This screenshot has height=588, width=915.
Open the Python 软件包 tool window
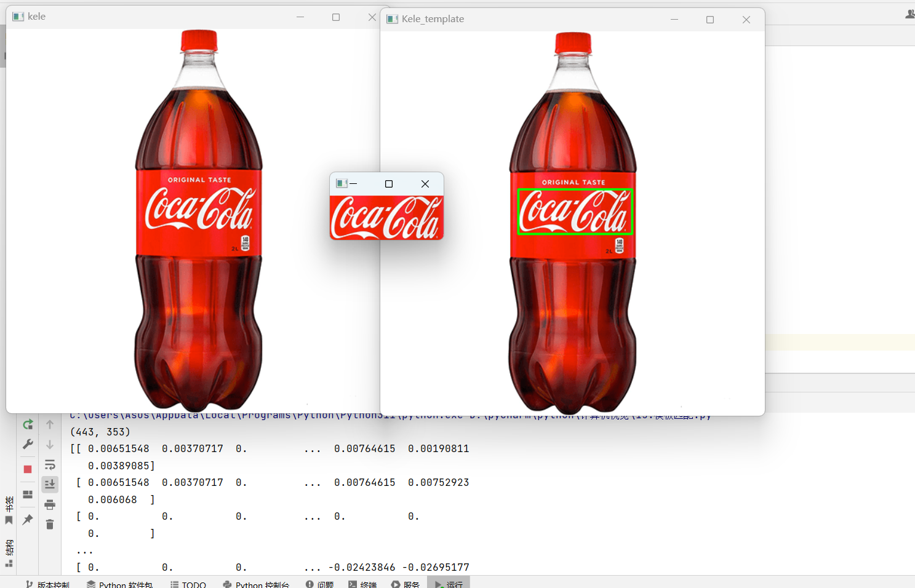pos(119,584)
